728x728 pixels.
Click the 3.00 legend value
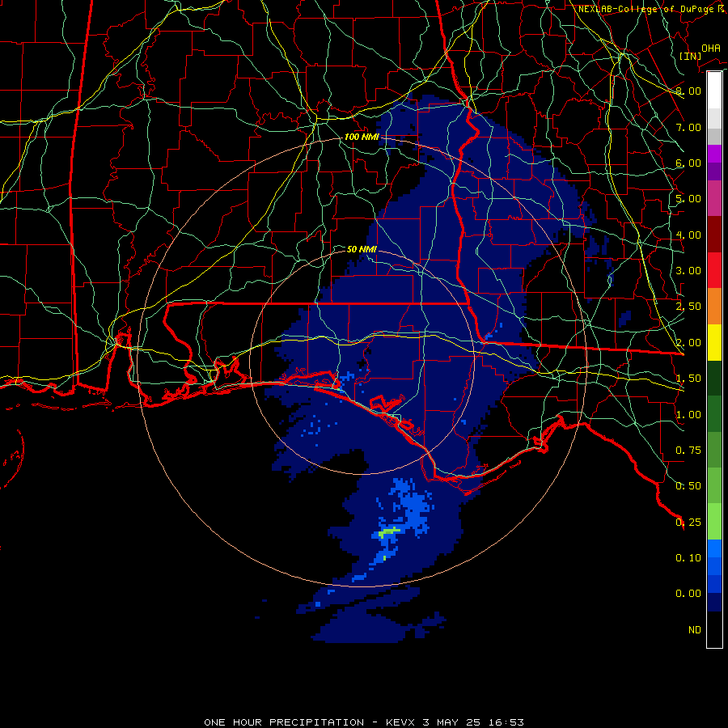(688, 271)
